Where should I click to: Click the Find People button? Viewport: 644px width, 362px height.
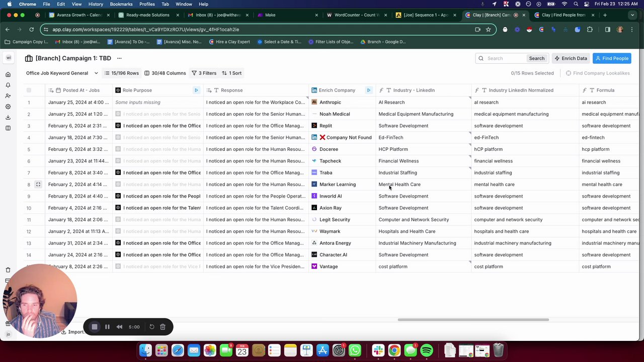pyautogui.click(x=611, y=58)
